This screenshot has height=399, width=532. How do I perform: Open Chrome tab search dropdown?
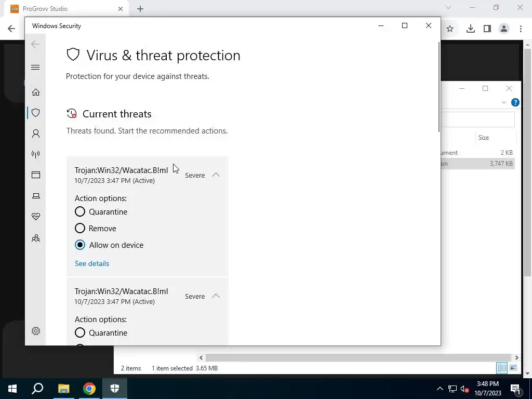click(x=448, y=7)
